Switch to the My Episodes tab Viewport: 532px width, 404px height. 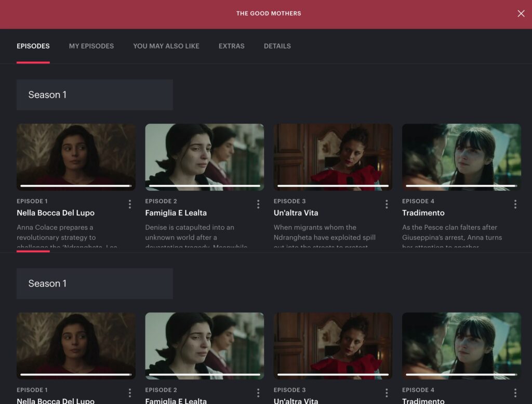[x=91, y=46]
